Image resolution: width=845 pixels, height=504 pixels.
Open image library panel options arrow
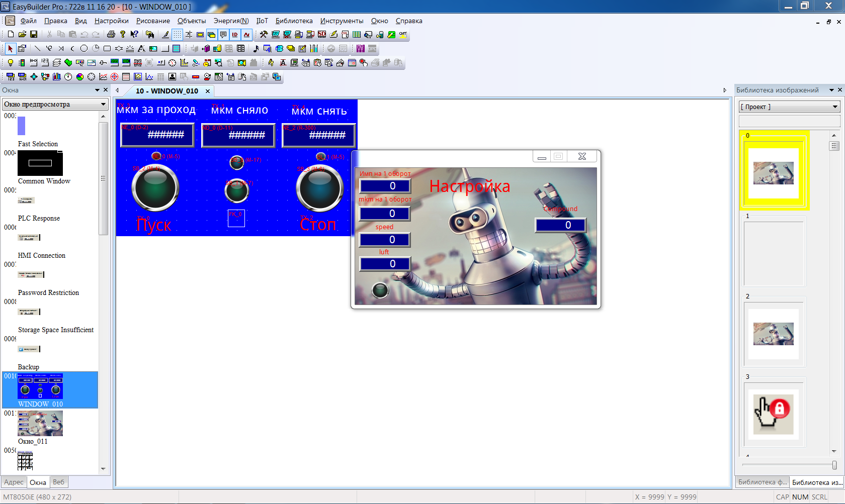(832, 90)
